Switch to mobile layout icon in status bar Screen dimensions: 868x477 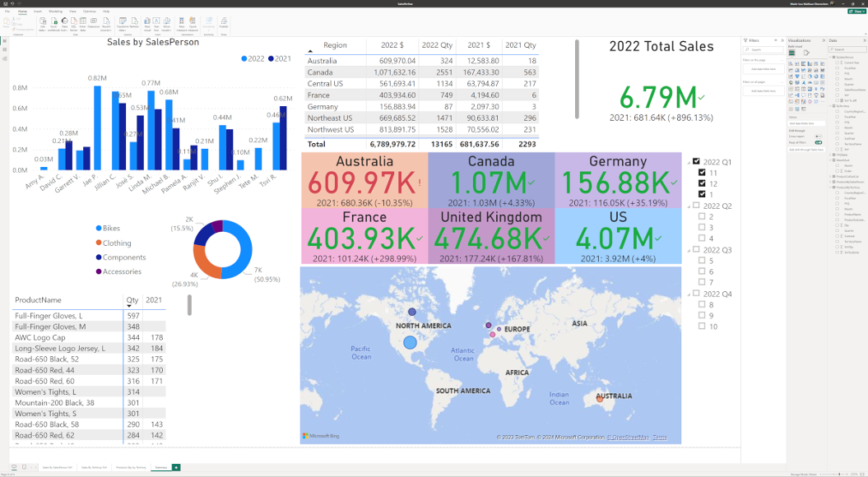(x=24, y=467)
